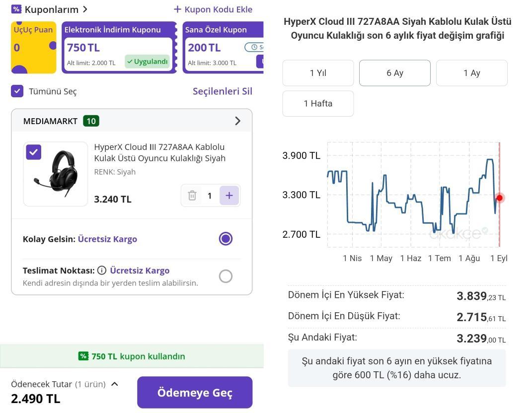Switch chart to the 1 Hafta tab
This screenshot has height=413, width=532.
(318, 103)
